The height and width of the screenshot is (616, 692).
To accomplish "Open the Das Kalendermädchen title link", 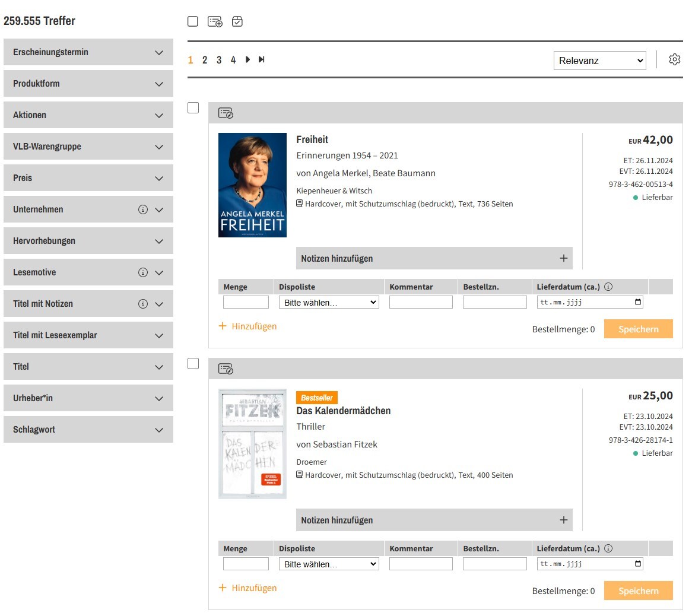I will click(344, 411).
